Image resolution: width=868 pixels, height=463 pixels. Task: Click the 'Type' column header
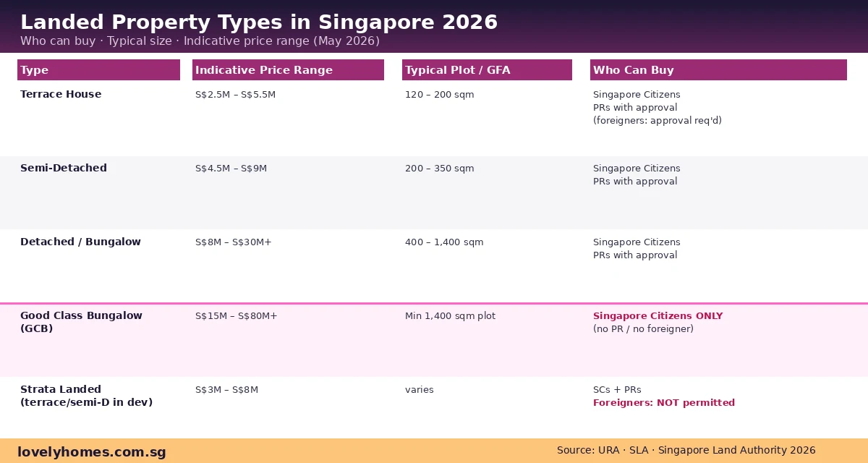[x=98, y=70]
